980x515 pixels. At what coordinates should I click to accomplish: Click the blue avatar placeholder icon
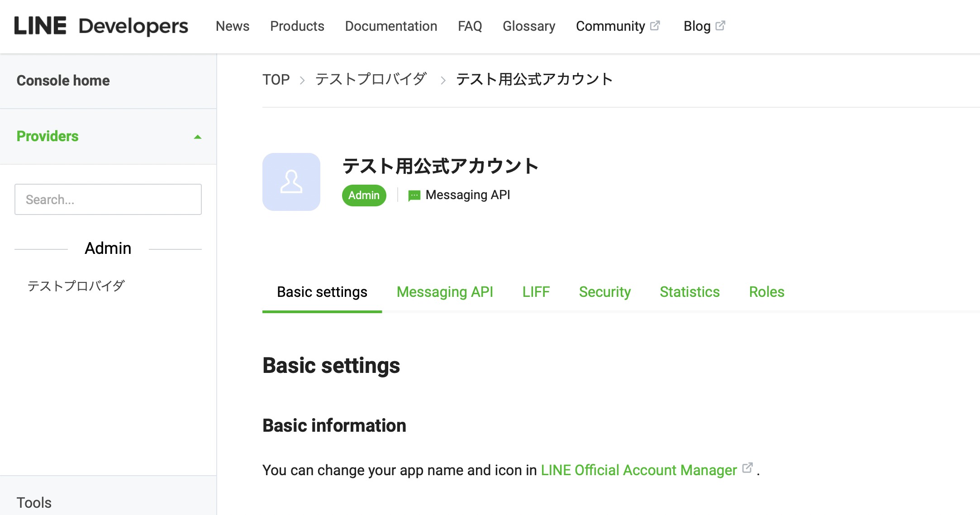click(x=291, y=181)
